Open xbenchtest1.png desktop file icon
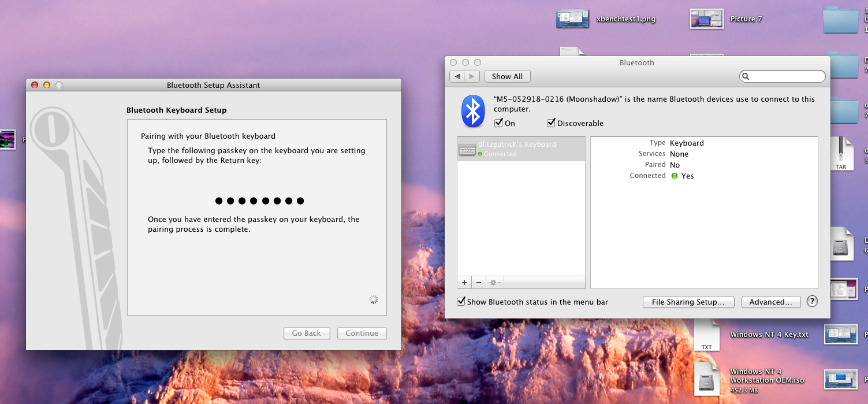Image resolution: width=868 pixels, height=404 pixels. click(x=572, y=18)
